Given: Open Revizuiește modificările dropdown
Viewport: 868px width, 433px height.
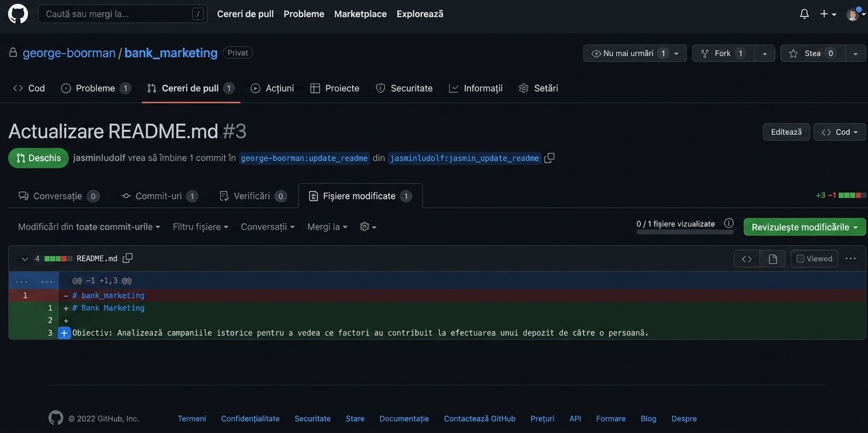Looking at the screenshot, I should 805,227.
